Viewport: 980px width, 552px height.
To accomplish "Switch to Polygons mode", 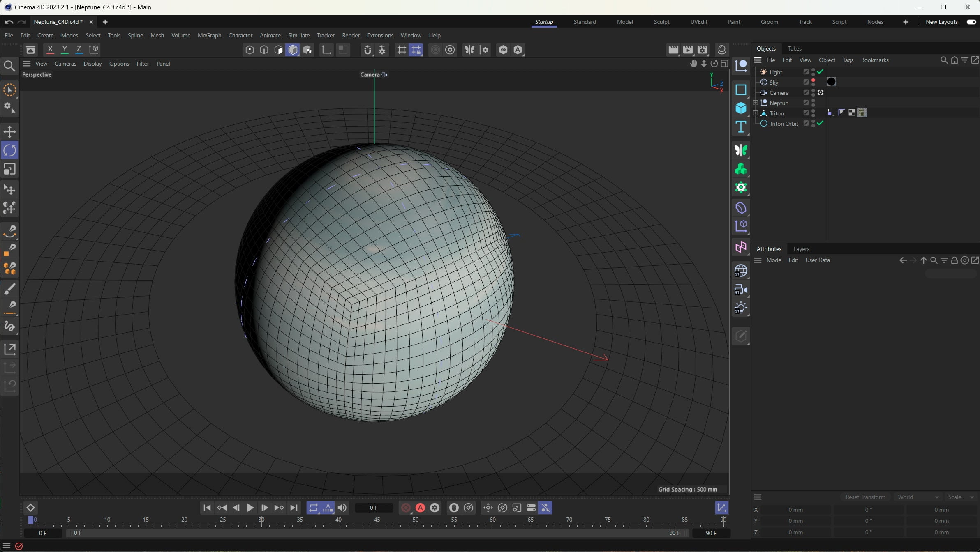I will pos(278,50).
